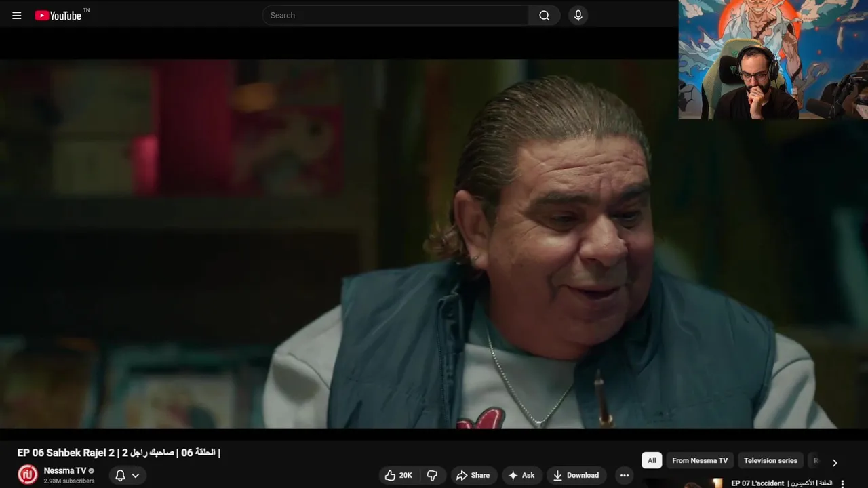This screenshot has width=868, height=488.
Task: Open options menu for EP 07 video
Action: pos(843,483)
